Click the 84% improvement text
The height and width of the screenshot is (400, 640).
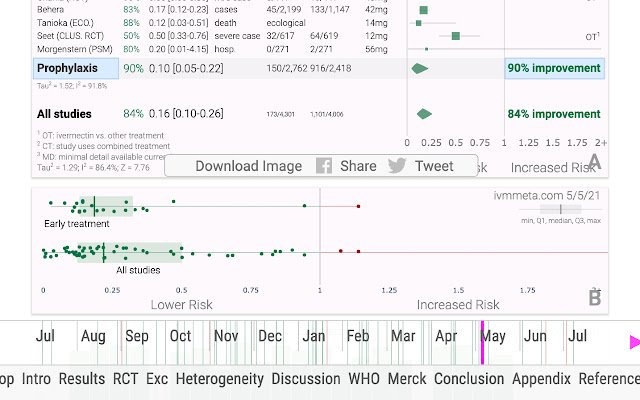point(554,114)
